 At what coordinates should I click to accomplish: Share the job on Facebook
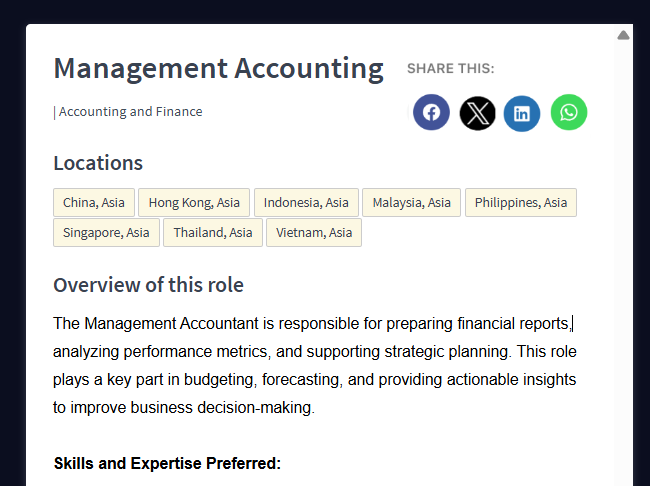pos(431,113)
